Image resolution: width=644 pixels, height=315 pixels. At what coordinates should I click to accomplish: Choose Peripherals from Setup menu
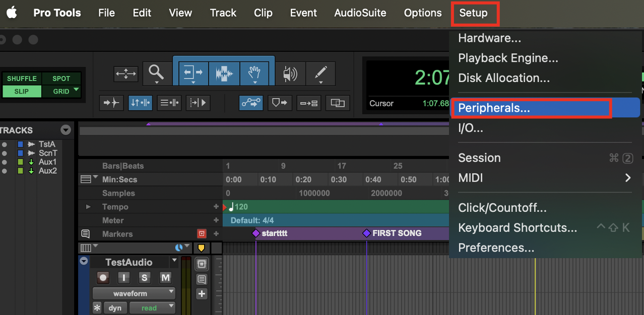[544, 108]
